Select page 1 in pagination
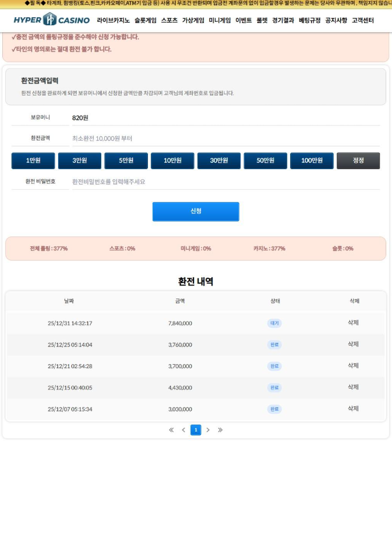The image size is (392, 546). tap(196, 430)
